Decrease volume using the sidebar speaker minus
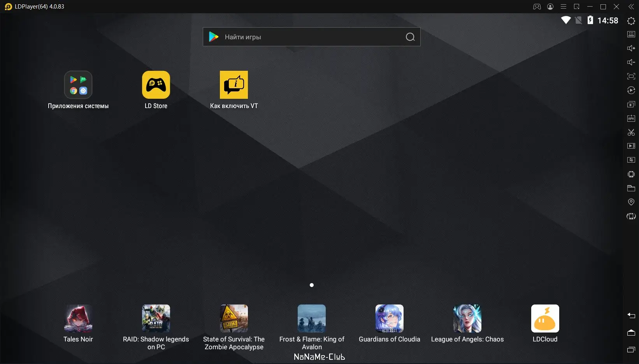The height and width of the screenshot is (364, 639). pos(631,62)
